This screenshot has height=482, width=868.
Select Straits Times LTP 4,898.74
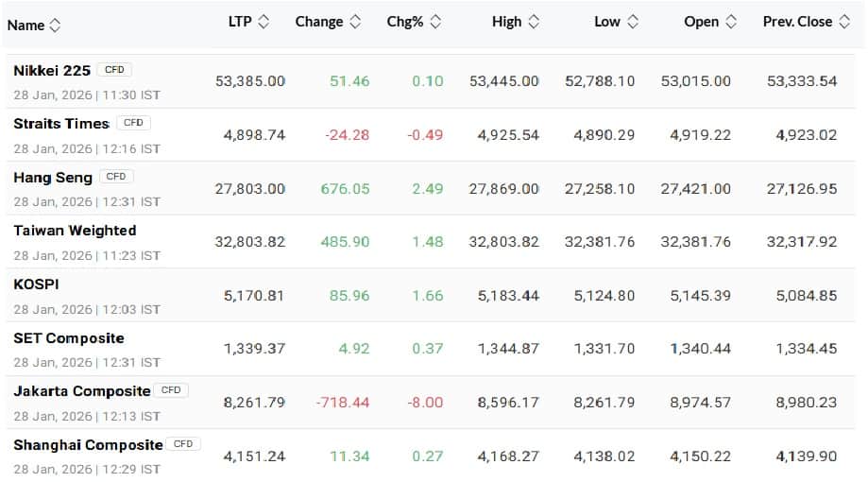(x=254, y=135)
